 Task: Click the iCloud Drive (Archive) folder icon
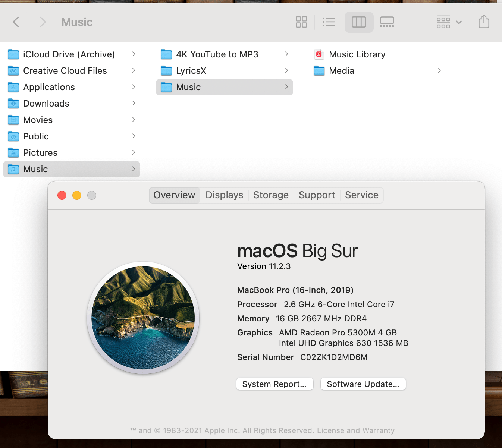[13, 54]
